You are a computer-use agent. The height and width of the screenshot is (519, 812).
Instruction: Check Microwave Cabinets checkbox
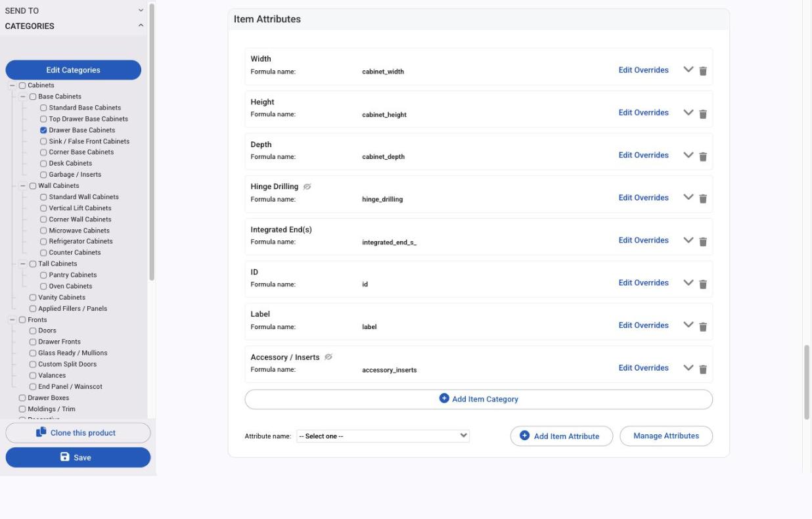[x=43, y=231]
